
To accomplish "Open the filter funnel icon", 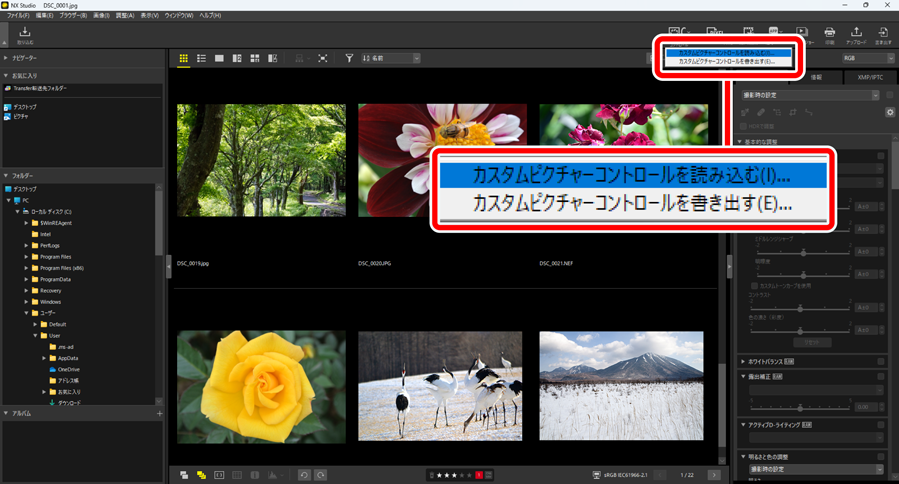I will click(x=349, y=59).
